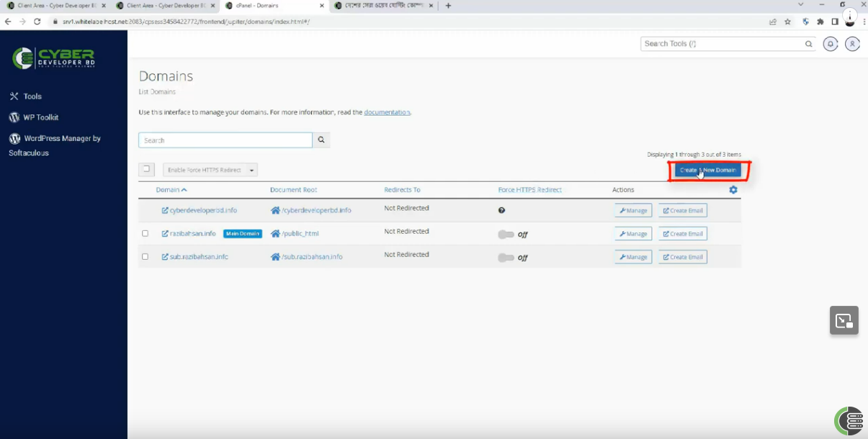Sort by the Domain column header
The width and height of the screenshot is (868, 439).
click(171, 190)
